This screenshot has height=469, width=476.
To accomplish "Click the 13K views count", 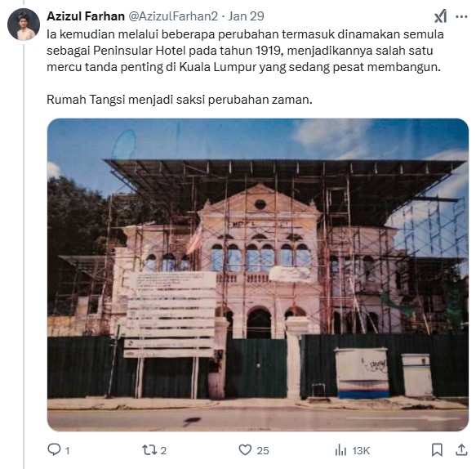I will click(x=361, y=450).
